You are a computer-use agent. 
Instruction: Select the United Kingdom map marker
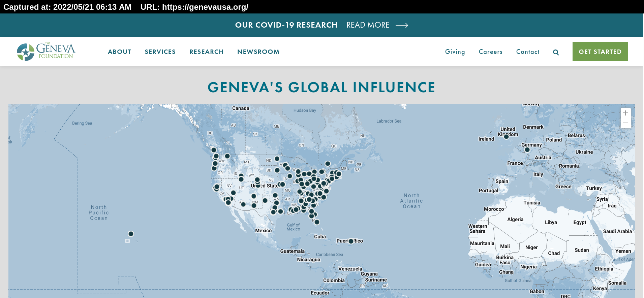pyautogui.click(x=506, y=136)
